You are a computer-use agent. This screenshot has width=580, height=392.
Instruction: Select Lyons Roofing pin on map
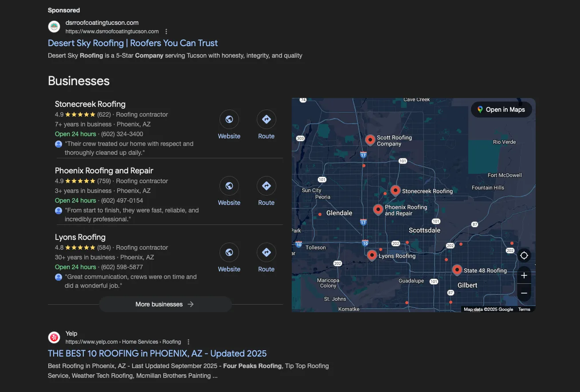click(x=372, y=255)
